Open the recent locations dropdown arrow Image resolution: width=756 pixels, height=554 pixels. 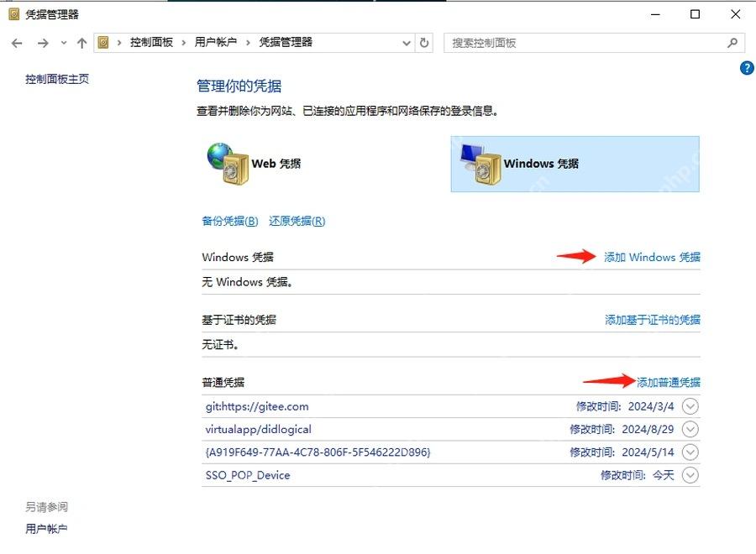(64, 44)
